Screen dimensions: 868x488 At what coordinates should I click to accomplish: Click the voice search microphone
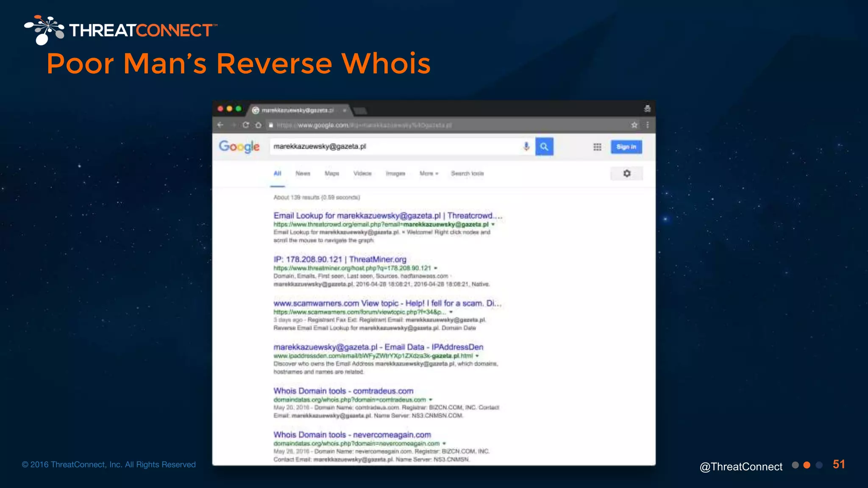tap(526, 147)
